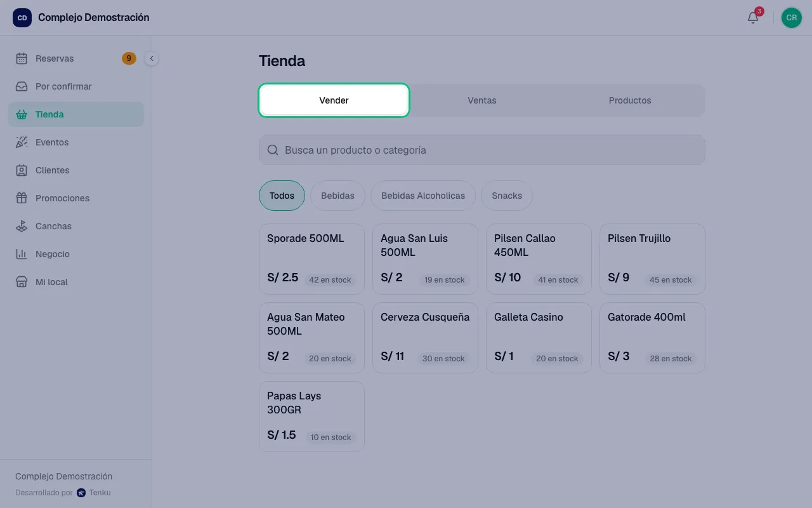
Task: Click the Clientes contact icon
Action: click(22, 170)
